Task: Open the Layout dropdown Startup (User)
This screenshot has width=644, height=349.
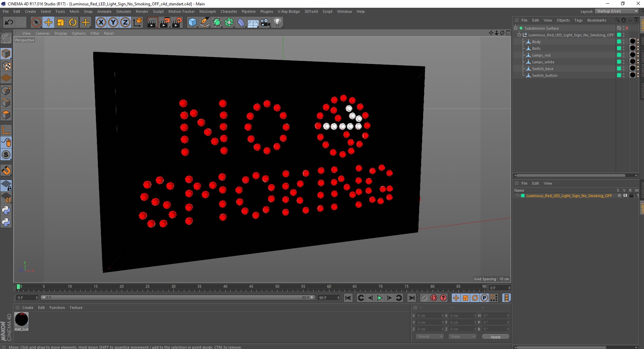Action: (617, 11)
